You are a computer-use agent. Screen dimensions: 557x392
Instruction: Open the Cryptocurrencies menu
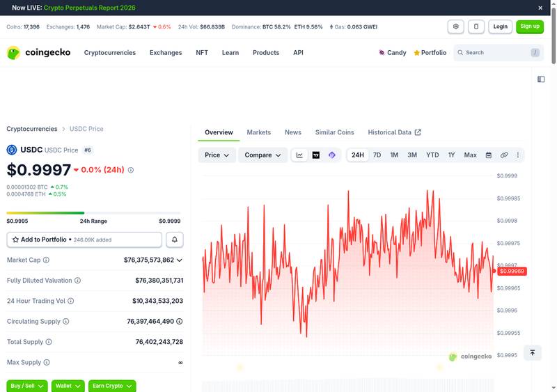110,53
